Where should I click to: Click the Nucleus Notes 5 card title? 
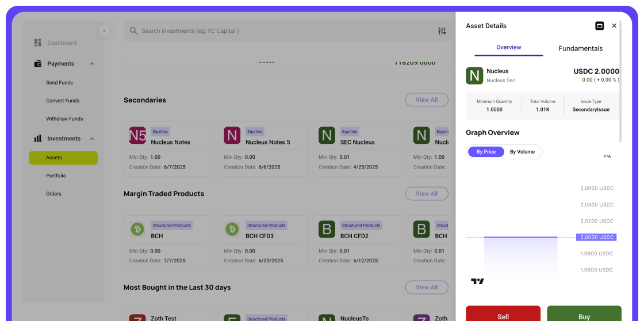[x=268, y=142]
